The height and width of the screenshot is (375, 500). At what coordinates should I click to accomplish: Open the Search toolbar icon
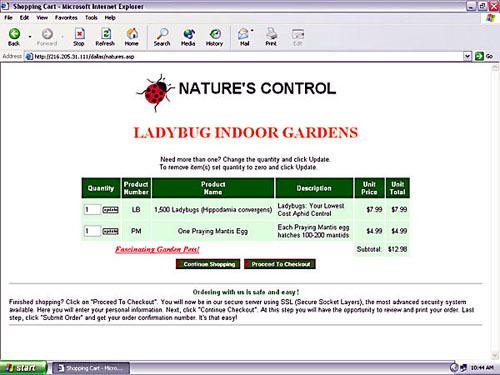tap(162, 34)
